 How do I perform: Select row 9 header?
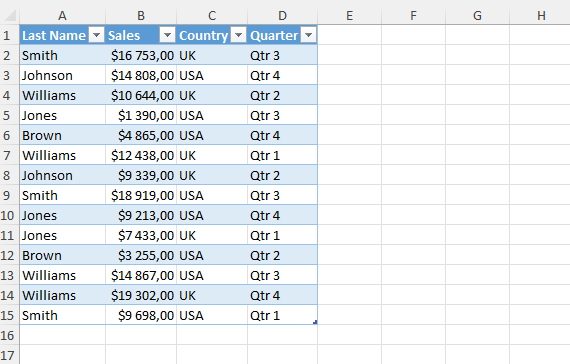click(7, 196)
